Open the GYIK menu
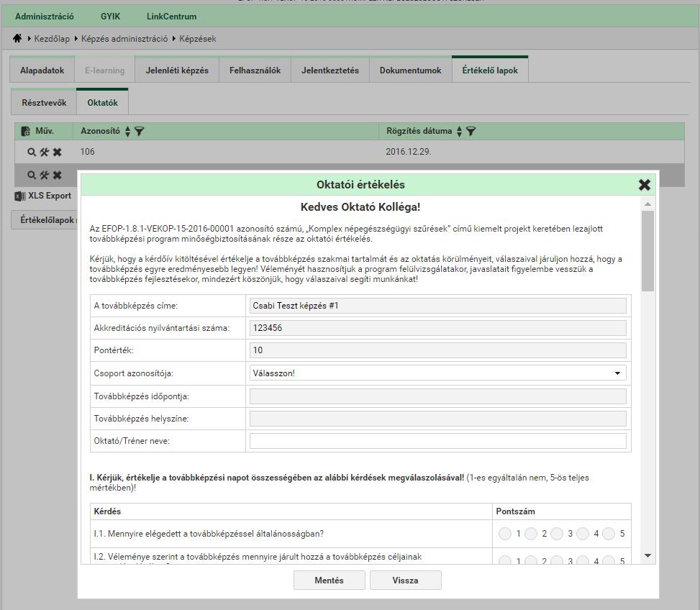The width and height of the screenshot is (700, 610). tap(110, 17)
